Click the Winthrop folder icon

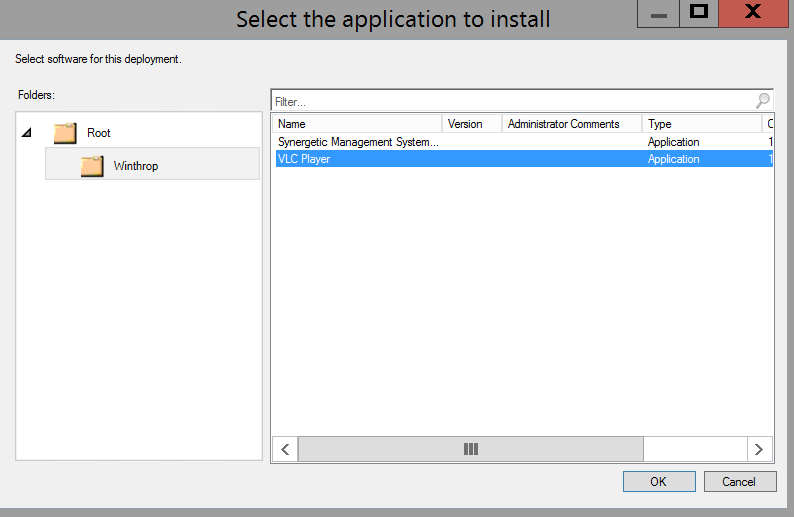tap(92, 166)
